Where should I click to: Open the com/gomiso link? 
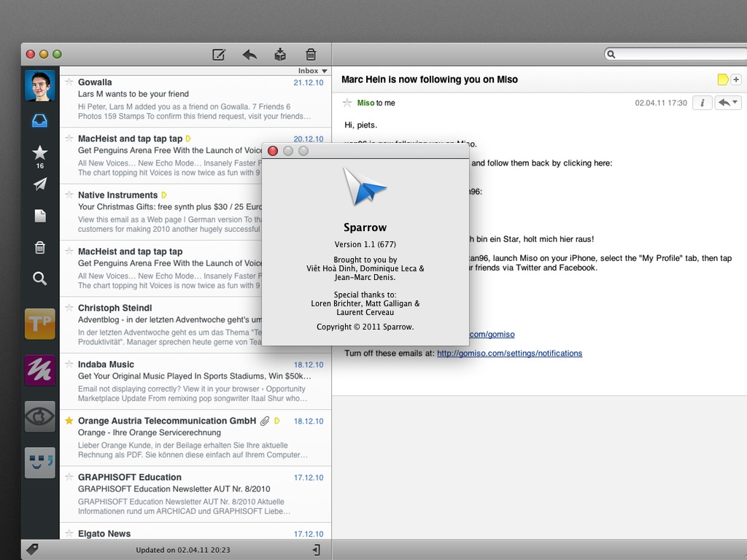492,334
